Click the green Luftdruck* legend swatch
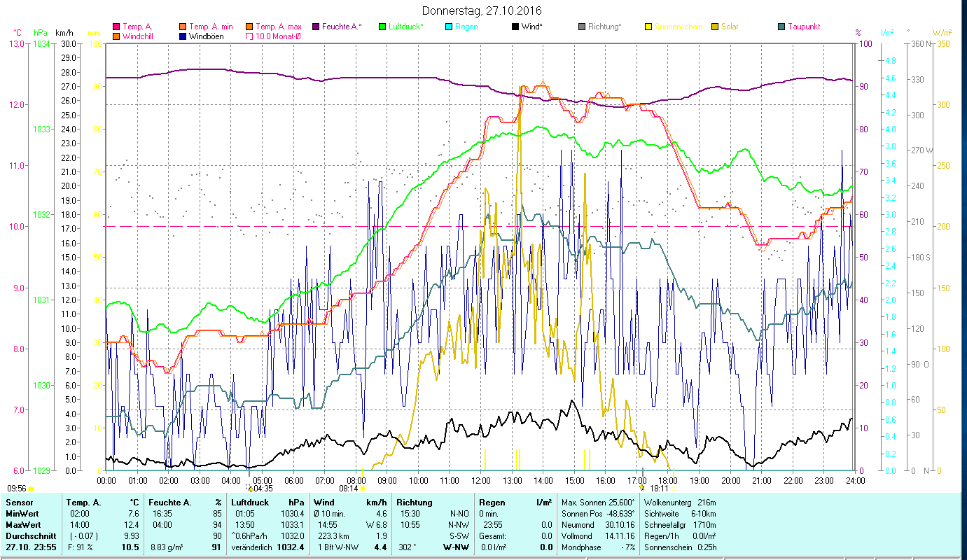This screenshot has height=560, width=967. pyautogui.click(x=382, y=27)
